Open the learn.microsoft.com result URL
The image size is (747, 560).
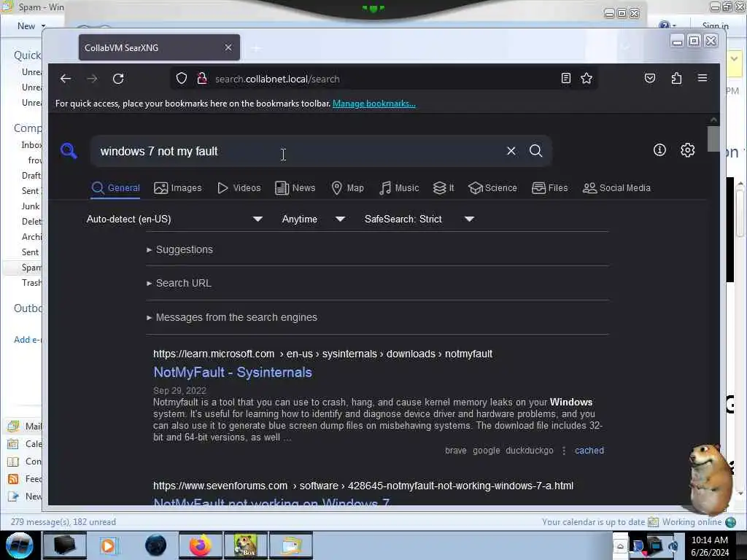(x=322, y=354)
